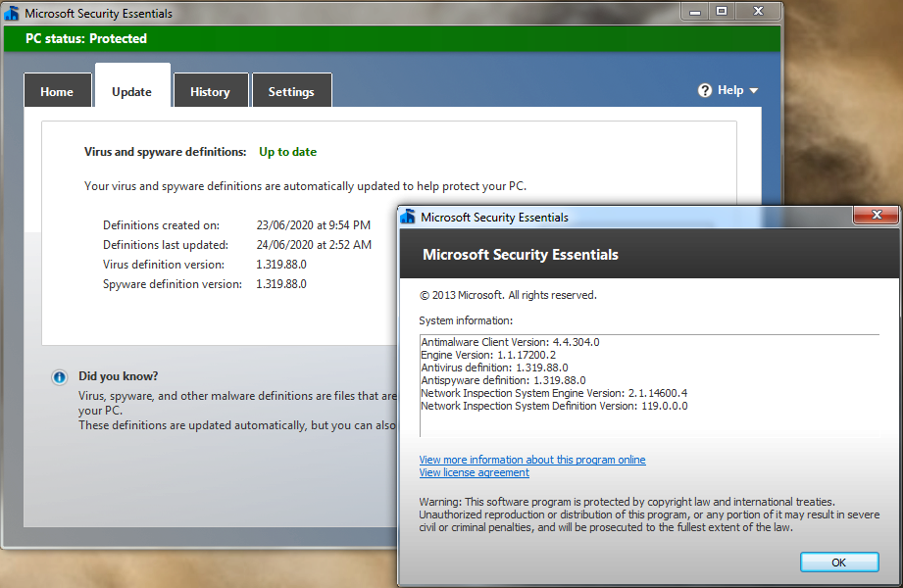Screen dimensions: 903x588
Task: Expand the Help dropdown arrow
Action: [x=754, y=90]
